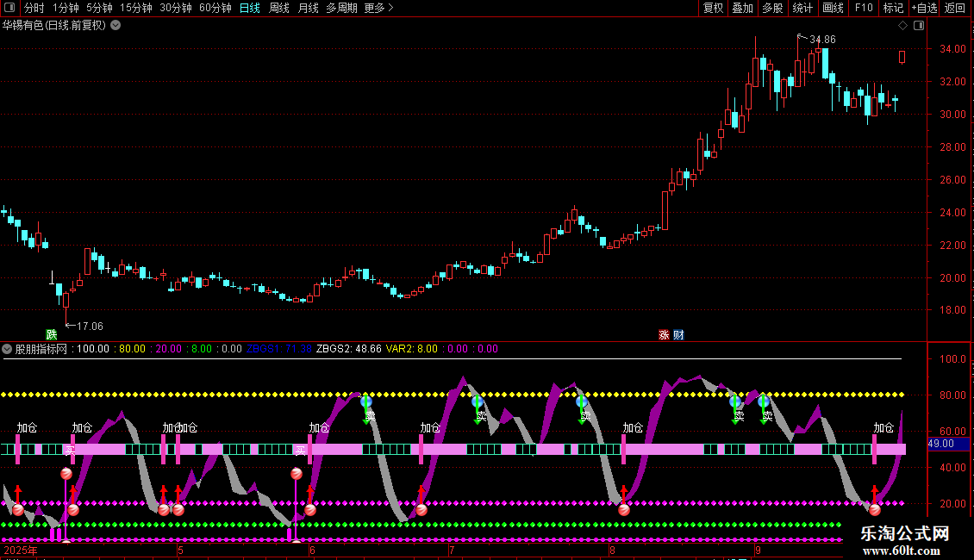The height and width of the screenshot is (560, 974).
Task: Switch to 1分钟 period
Action: click(66, 8)
